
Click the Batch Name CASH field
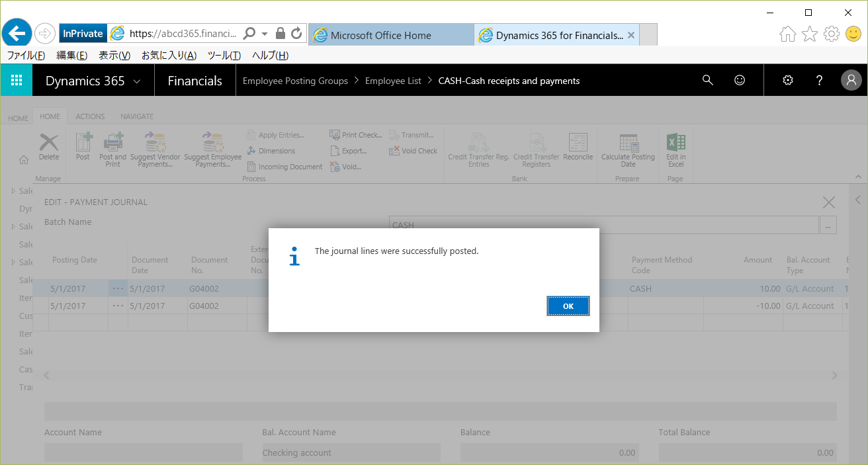click(603, 225)
